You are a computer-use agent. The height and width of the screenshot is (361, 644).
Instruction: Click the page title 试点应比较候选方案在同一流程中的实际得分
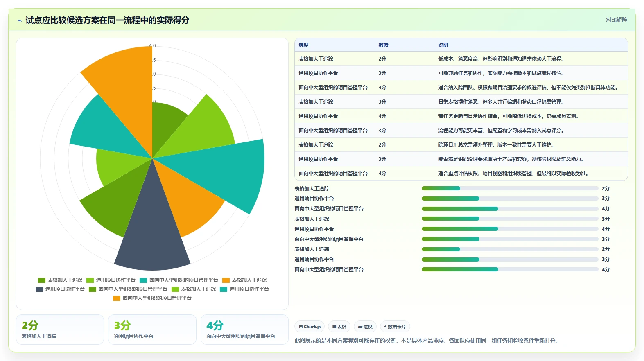point(107,20)
